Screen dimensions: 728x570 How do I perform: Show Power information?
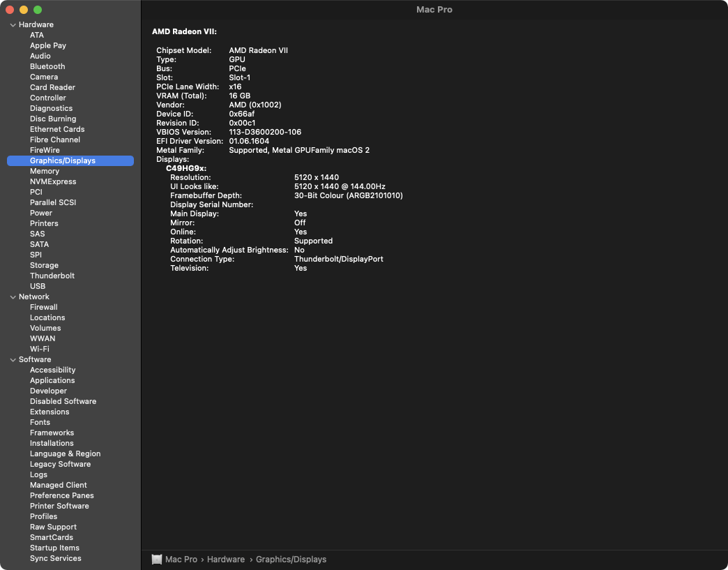41,213
